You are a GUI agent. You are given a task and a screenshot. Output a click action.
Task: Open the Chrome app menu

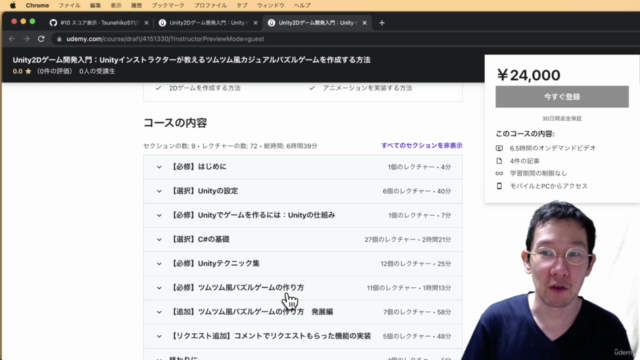37,5
